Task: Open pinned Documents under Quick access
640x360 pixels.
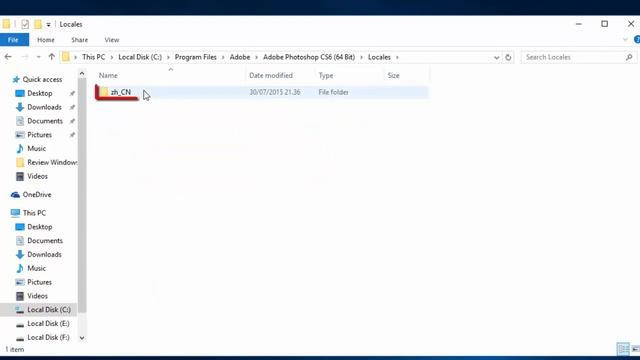Action: point(44,121)
